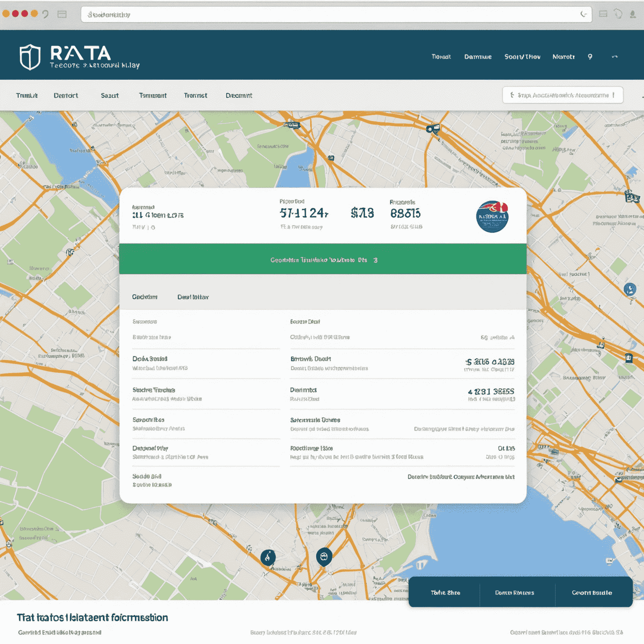Click the RATA shield logo icon
The image size is (644, 644).
[30, 57]
